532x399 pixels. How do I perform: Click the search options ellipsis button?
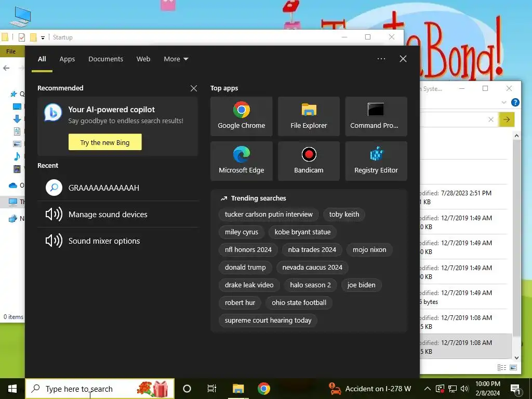[x=381, y=59]
